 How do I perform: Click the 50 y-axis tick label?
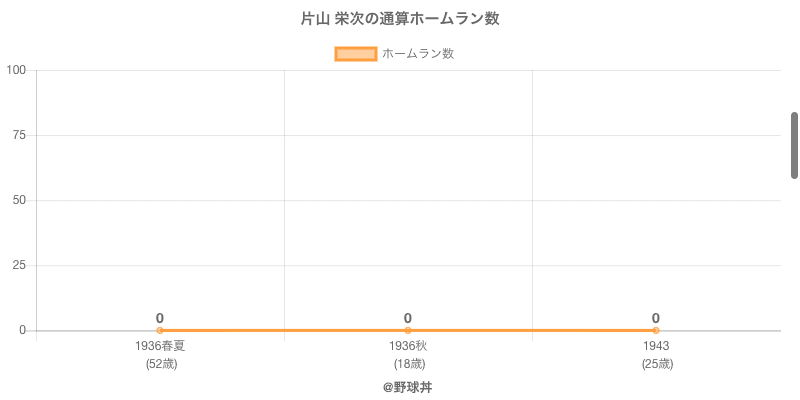click(x=19, y=200)
